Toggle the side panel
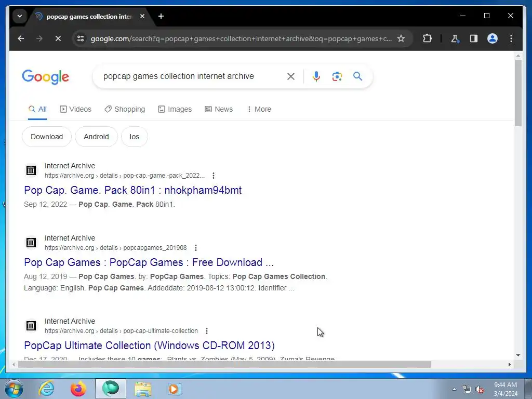 pyautogui.click(x=474, y=38)
